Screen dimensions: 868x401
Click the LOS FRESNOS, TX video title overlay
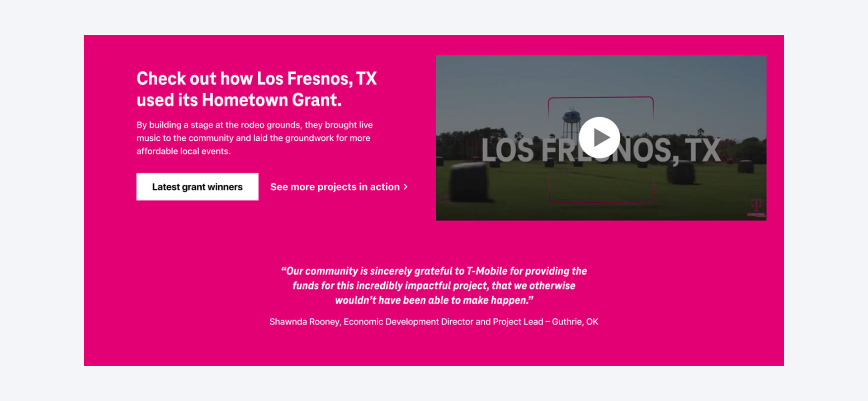click(x=601, y=150)
